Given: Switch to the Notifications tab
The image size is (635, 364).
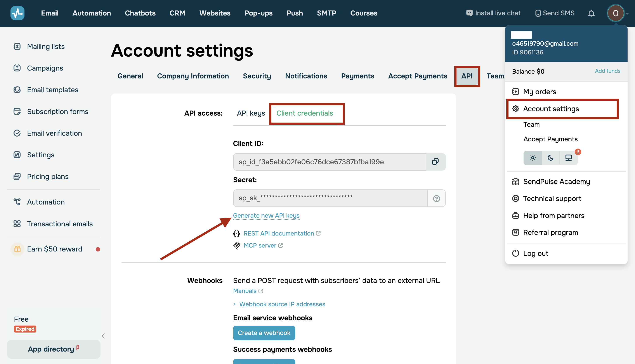Looking at the screenshot, I should (x=306, y=76).
